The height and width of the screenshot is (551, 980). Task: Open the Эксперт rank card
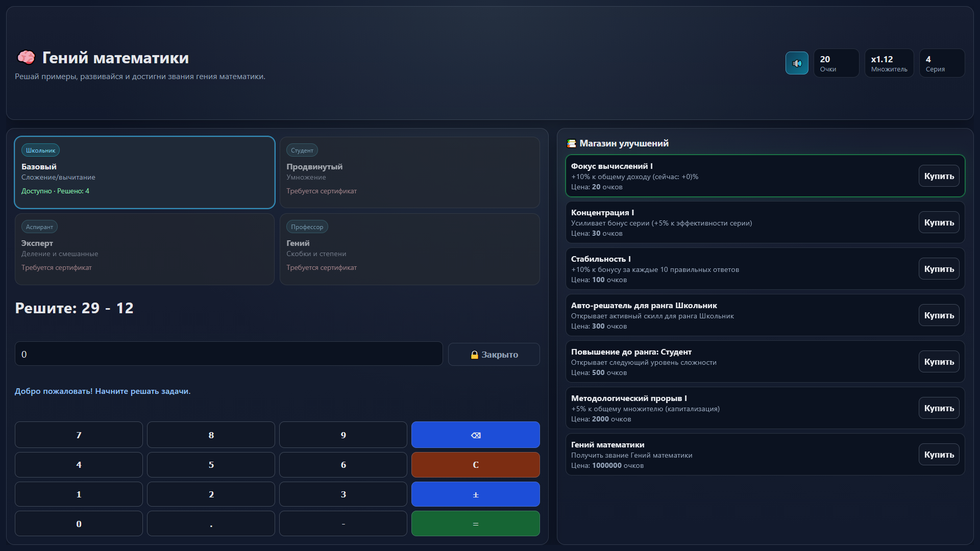(x=144, y=249)
